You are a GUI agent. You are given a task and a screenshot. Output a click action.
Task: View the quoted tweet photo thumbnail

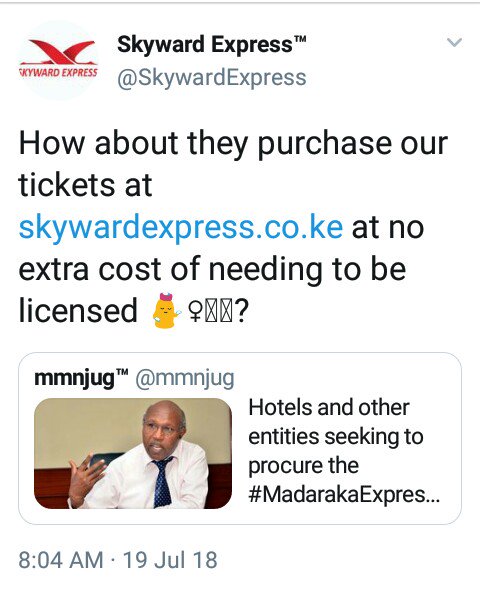133,453
